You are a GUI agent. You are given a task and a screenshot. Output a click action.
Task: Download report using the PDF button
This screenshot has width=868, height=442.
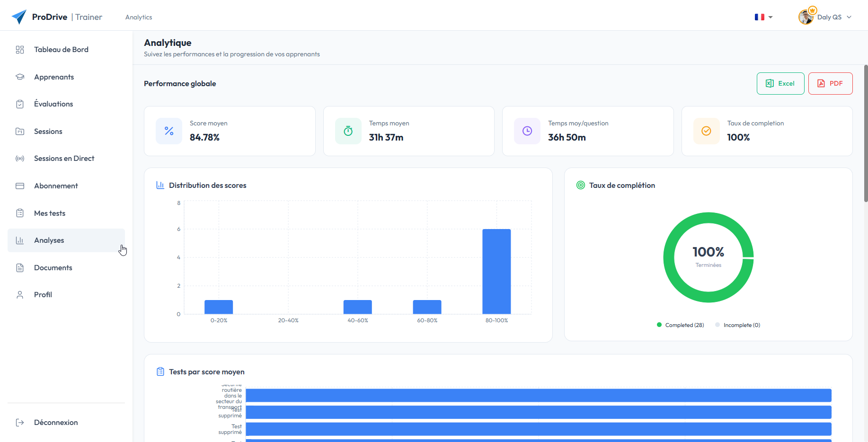tap(830, 83)
